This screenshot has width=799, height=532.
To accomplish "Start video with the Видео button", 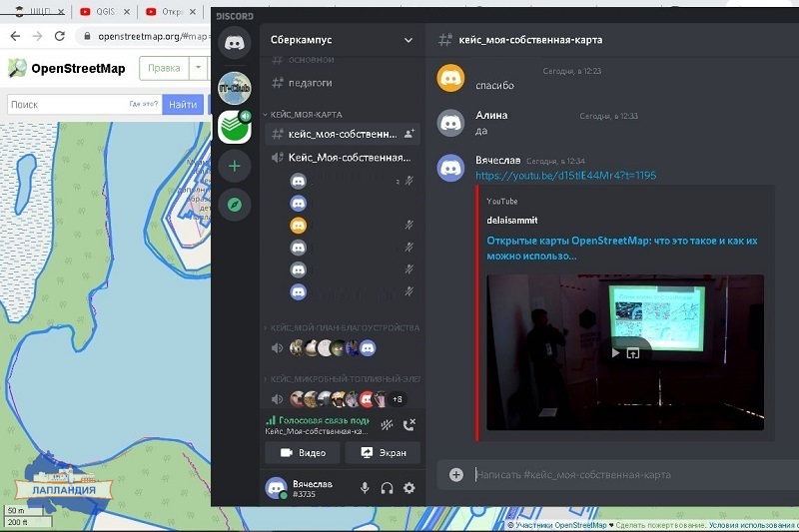I will [303, 452].
